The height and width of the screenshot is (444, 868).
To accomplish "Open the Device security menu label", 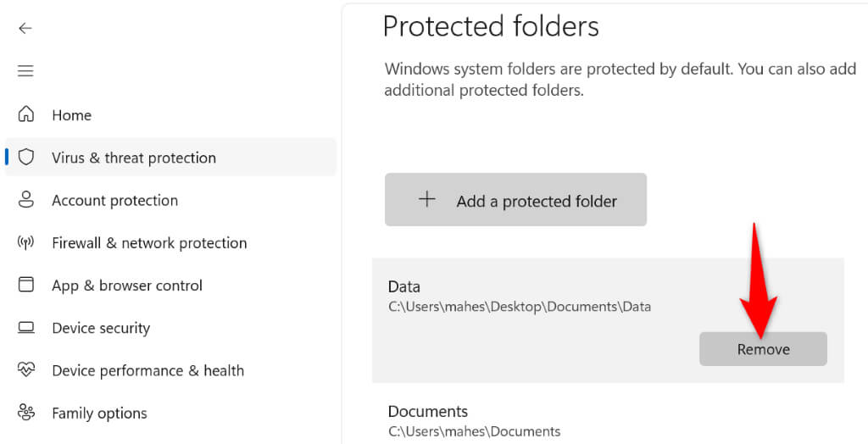I will pyautogui.click(x=101, y=329).
